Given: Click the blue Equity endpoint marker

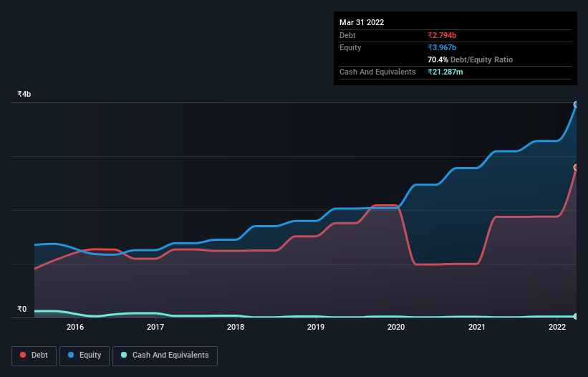Looking at the screenshot, I should 576,105.
